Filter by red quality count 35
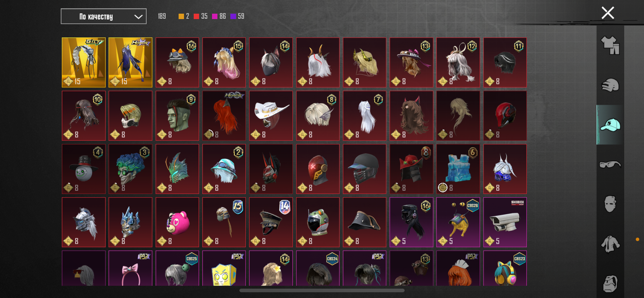This screenshot has height=298, width=644. point(201,16)
